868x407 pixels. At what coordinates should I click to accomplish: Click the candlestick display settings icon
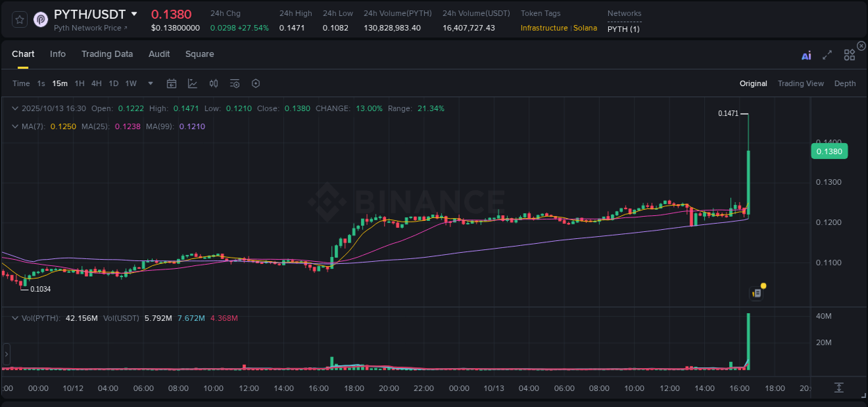(213, 83)
